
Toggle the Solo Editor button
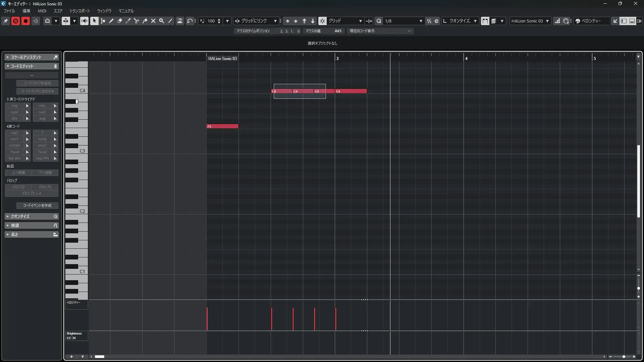(15, 21)
